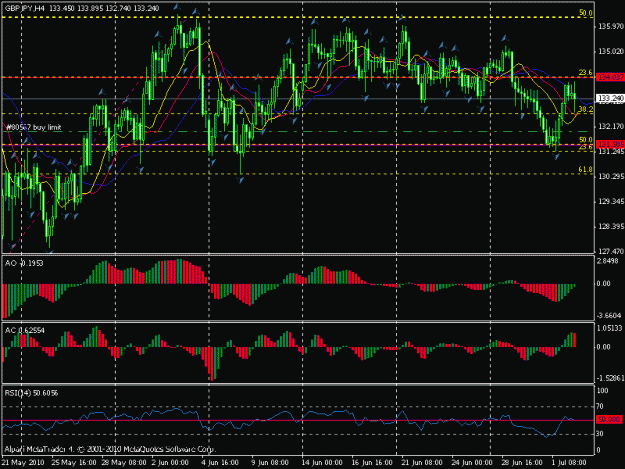Click the red 50.000 RSI level tag
The width and height of the screenshot is (625, 469).
[609, 420]
